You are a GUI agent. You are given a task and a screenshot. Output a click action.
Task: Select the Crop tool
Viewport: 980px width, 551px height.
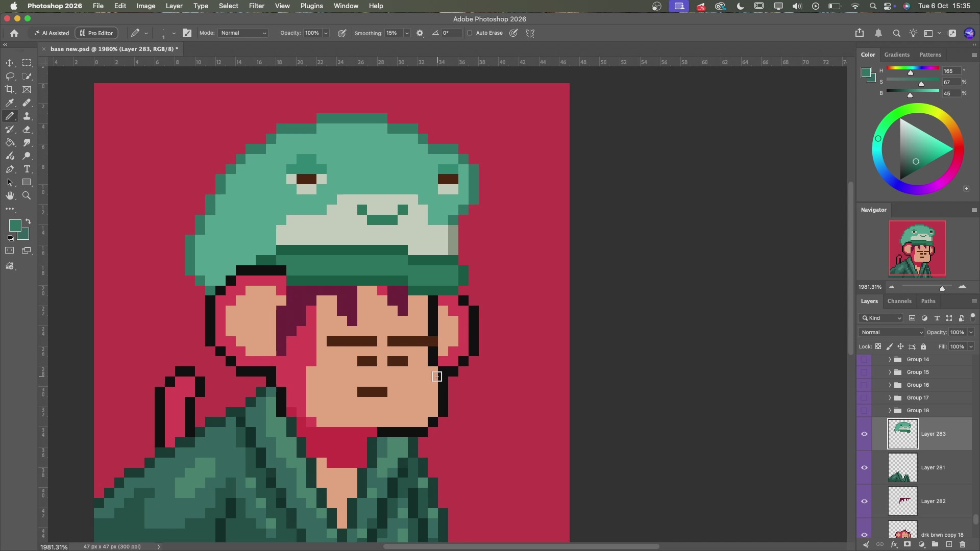point(10,89)
